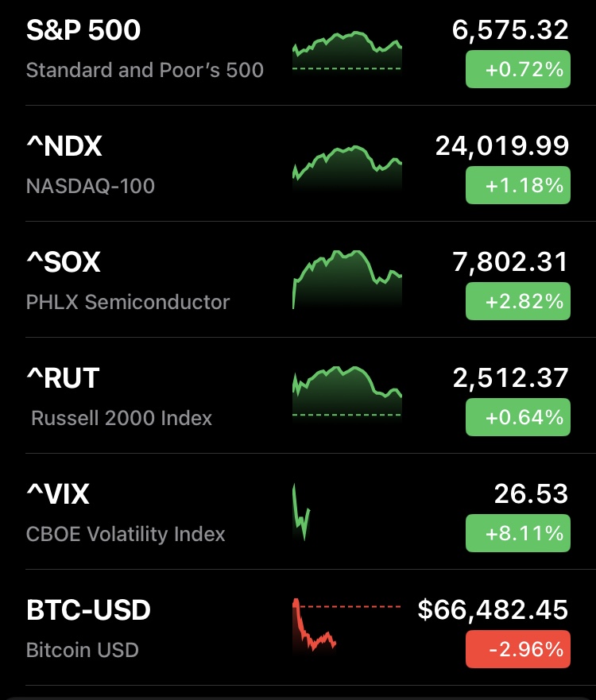Tap the ^VIX +8.11% change badge
The height and width of the screenshot is (700, 596).
(x=517, y=534)
